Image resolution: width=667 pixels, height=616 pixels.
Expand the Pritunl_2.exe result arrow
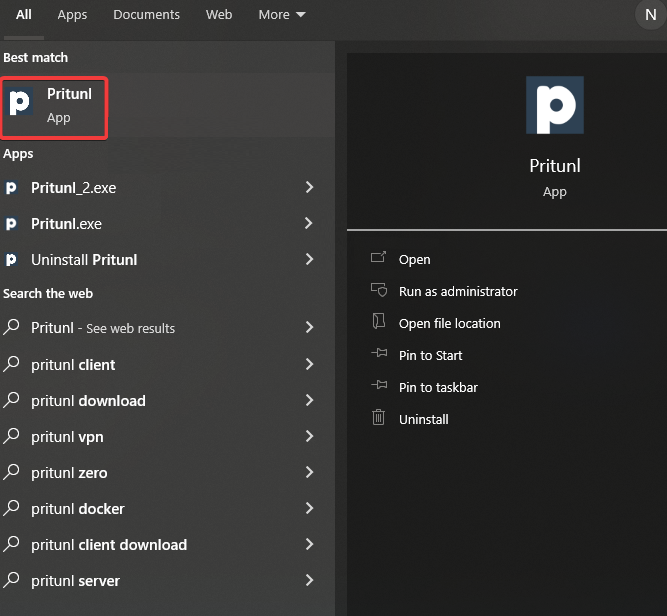(309, 187)
